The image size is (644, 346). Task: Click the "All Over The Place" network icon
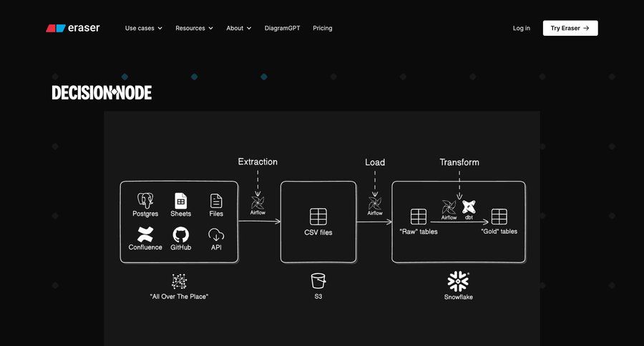[179, 282]
